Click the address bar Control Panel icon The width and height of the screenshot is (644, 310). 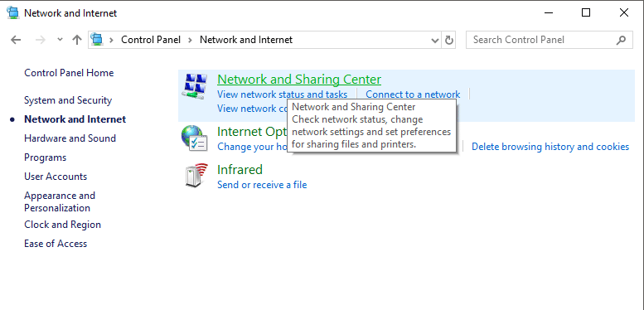(96, 40)
